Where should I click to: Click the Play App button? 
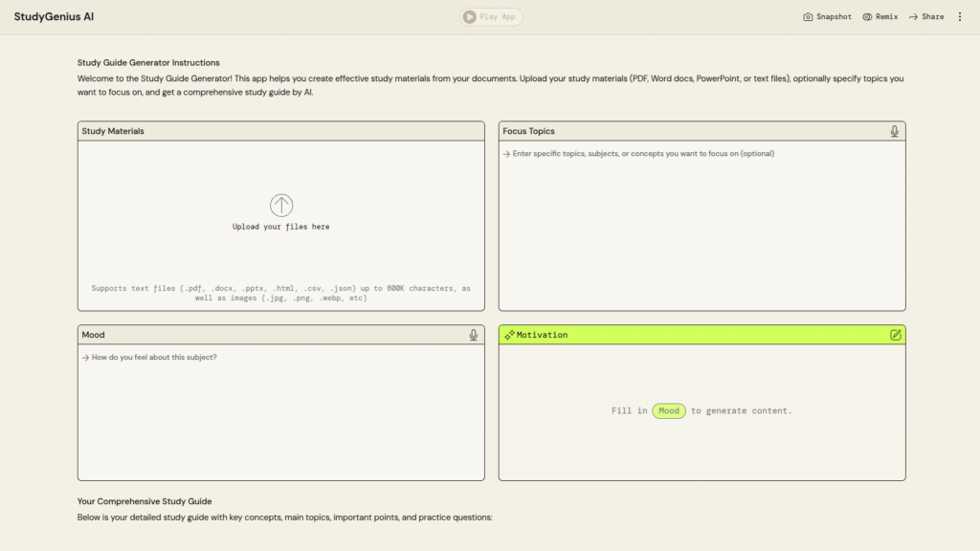(491, 16)
